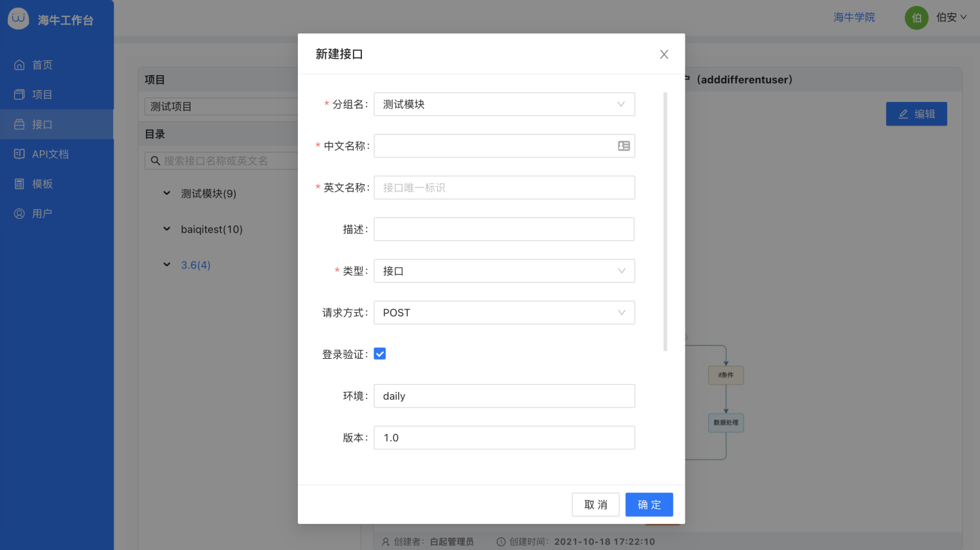Click the 创建时间 clock icon
Image resolution: width=980 pixels, height=550 pixels.
[x=501, y=542]
